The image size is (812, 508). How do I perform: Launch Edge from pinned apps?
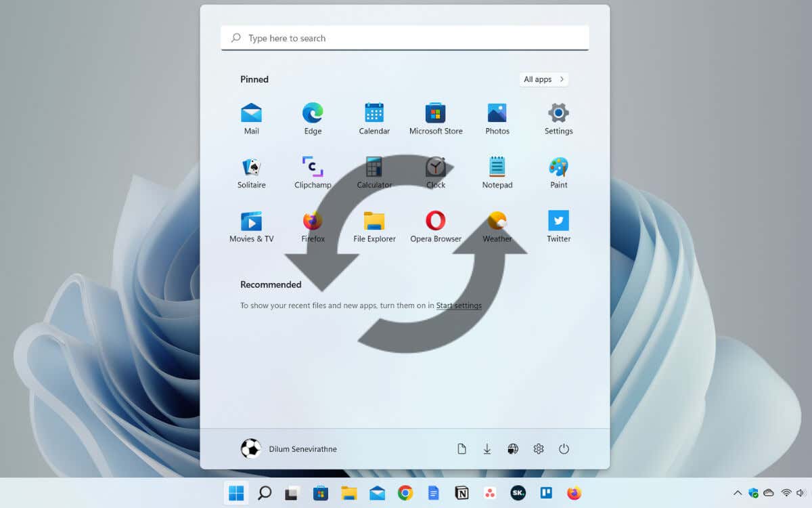313,119
